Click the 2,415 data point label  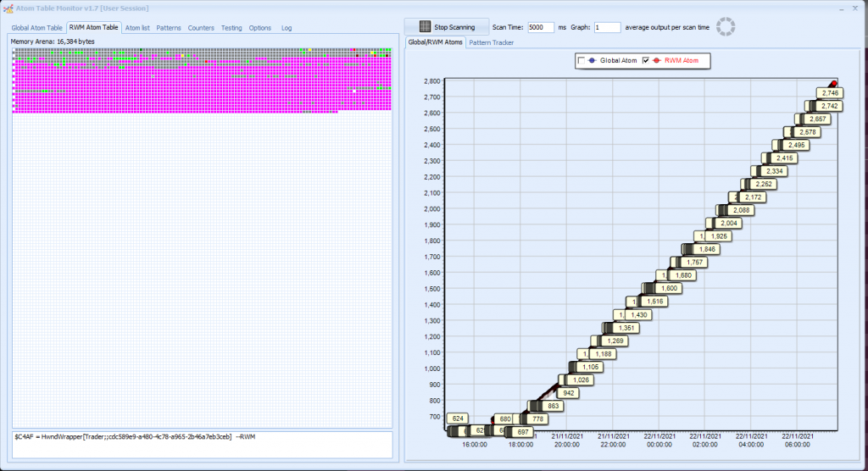coord(784,158)
